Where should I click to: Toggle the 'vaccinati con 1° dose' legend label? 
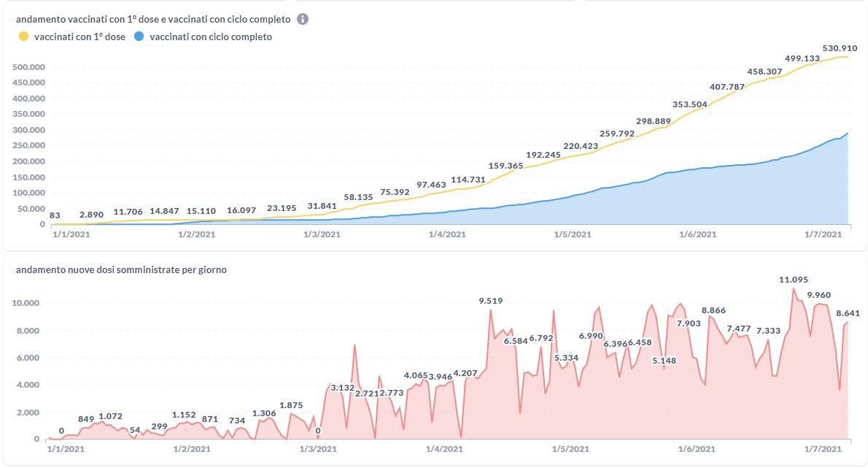(79, 37)
